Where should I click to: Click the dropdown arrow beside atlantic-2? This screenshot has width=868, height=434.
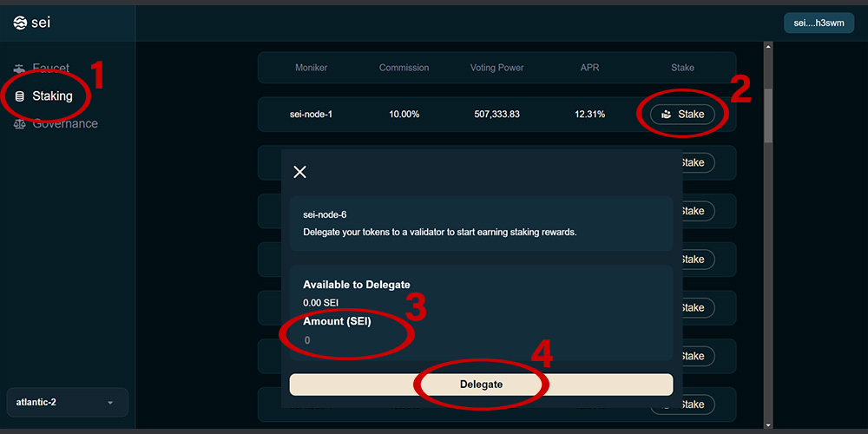point(110,403)
